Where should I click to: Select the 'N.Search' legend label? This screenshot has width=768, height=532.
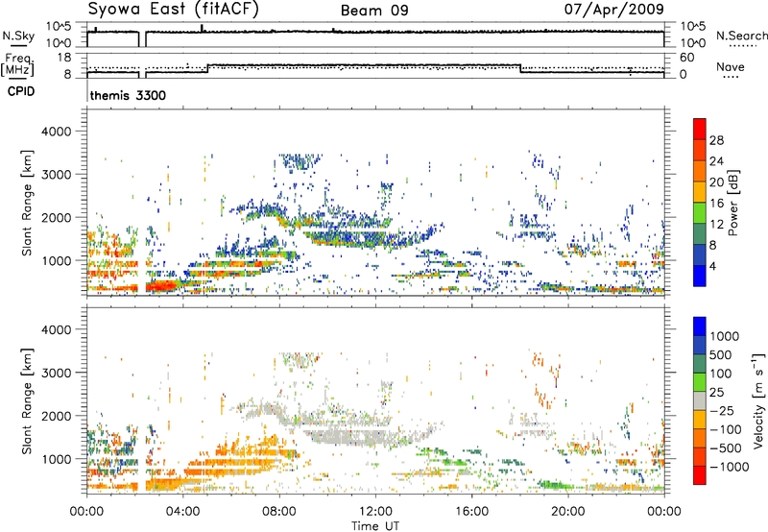[742, 36]
